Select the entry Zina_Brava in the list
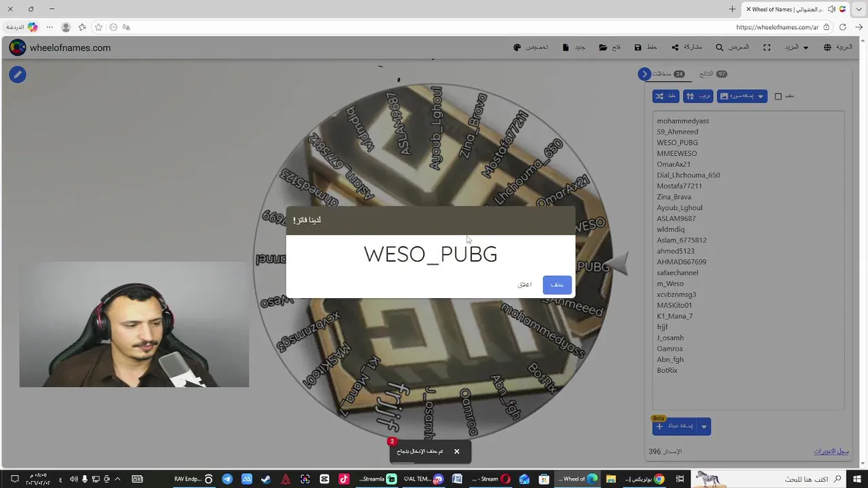 pyautogui.click(x=674, y=197)
